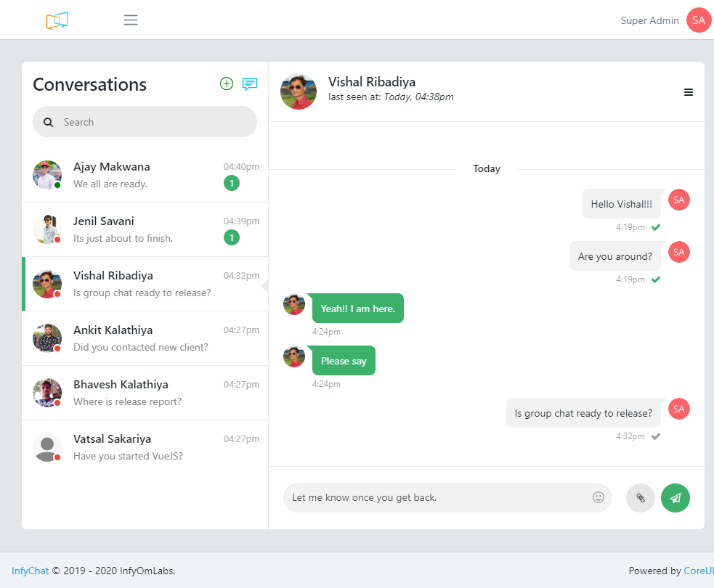Image resolution: width=714 pixels, height=588 pixels.
Task: Open chat options via the header menu icon
Action: pyautogui.click(x=688, y=92)
